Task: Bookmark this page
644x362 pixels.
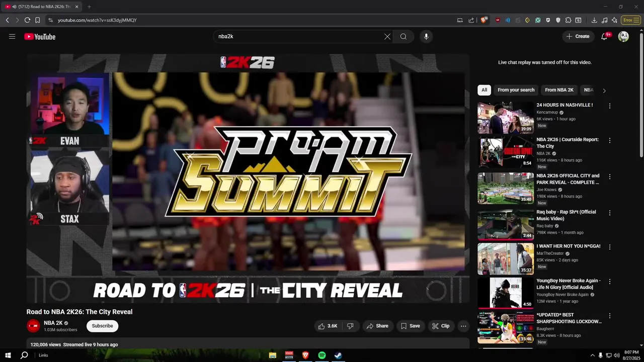Action: point(37,20)
